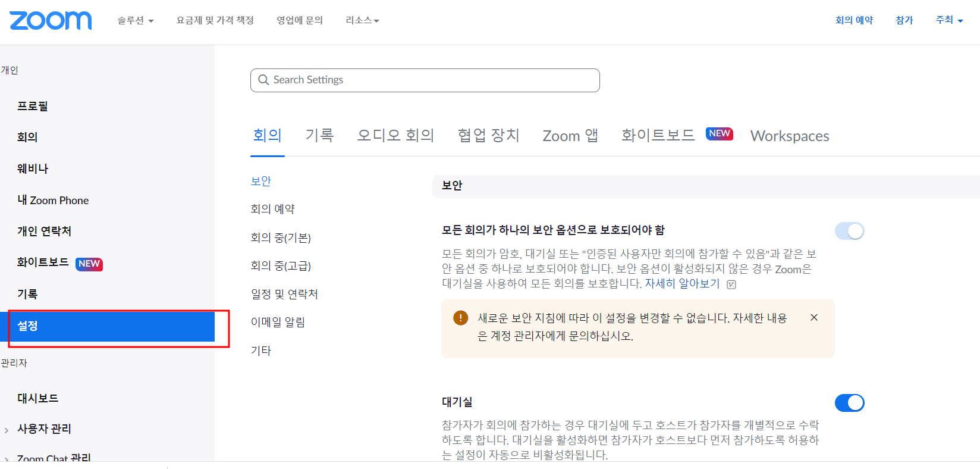Viewport: 980px width, 469px height.
Task: Open 회의 in the left sidebar
Action: (x=27, y=137)
